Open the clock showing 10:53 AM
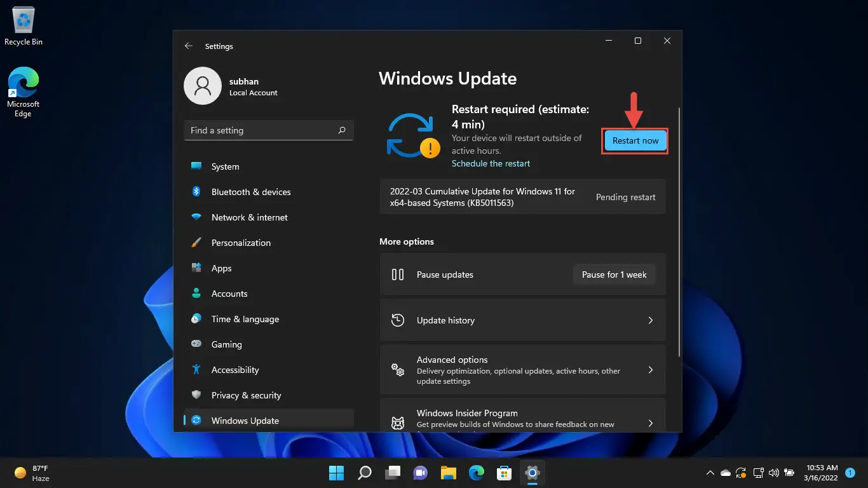This screenshot has height=488, width=868. click(x=822, y=473)
